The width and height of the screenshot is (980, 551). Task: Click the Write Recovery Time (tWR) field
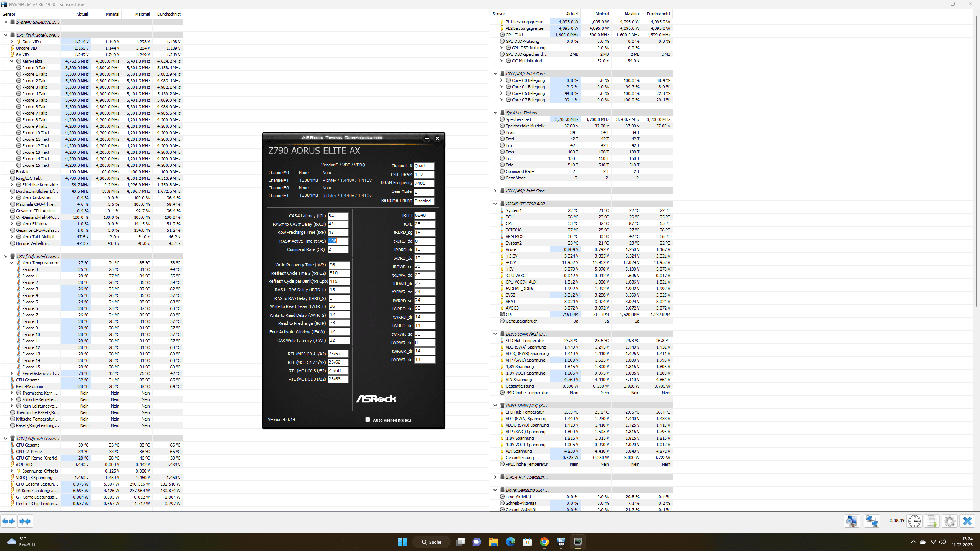[x=339, y=265]
